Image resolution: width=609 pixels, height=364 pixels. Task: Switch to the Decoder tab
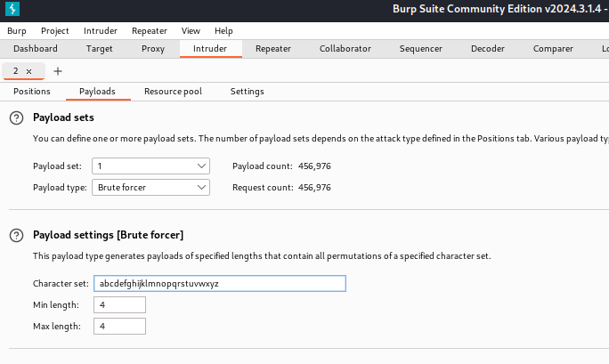pyautogui.click(x=488, y=49)
